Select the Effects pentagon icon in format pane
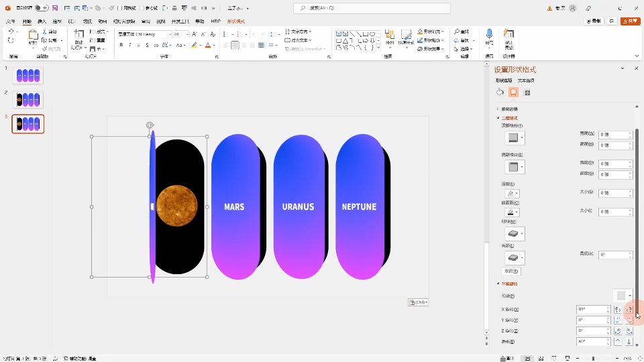Image resolution: width=644 pixels, height=362 pixels. [513, 93]
